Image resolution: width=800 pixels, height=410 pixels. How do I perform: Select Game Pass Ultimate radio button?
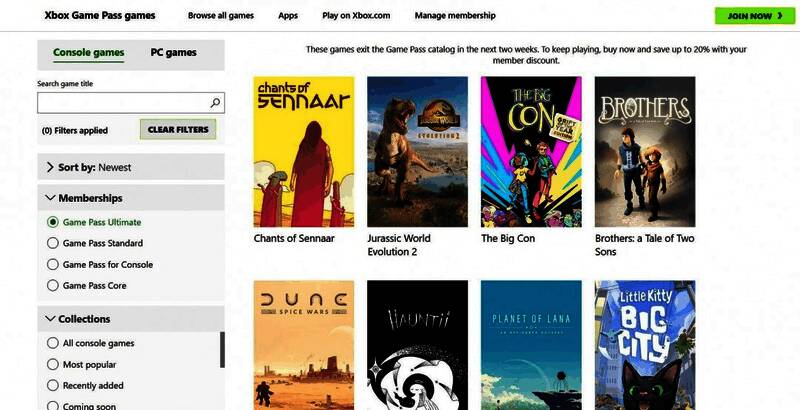click(x=53, y=222)
